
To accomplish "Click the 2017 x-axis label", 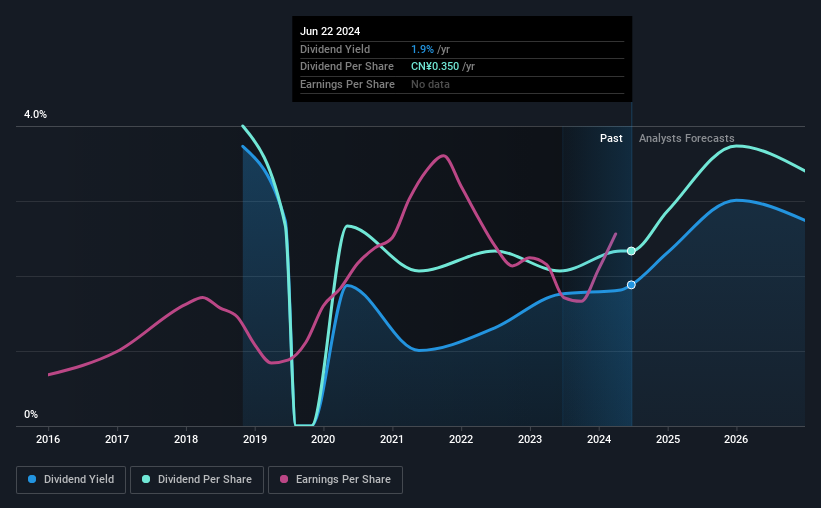I will 117,439.
